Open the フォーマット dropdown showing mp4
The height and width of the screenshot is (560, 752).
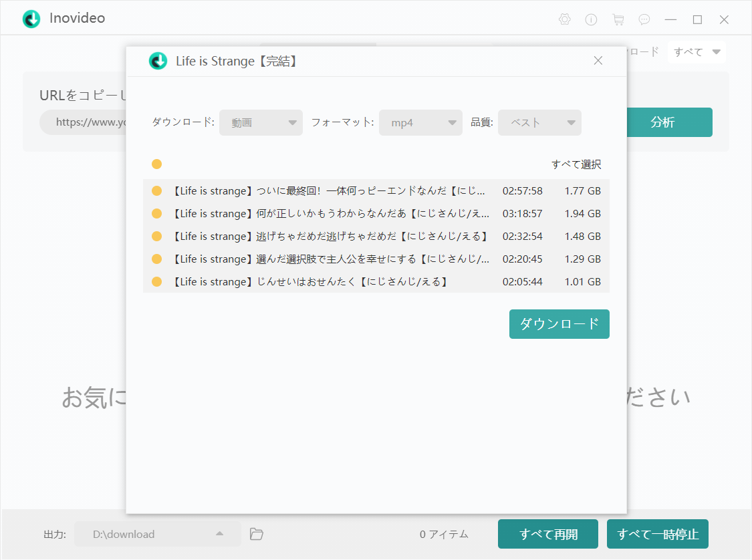click(420, 123)
